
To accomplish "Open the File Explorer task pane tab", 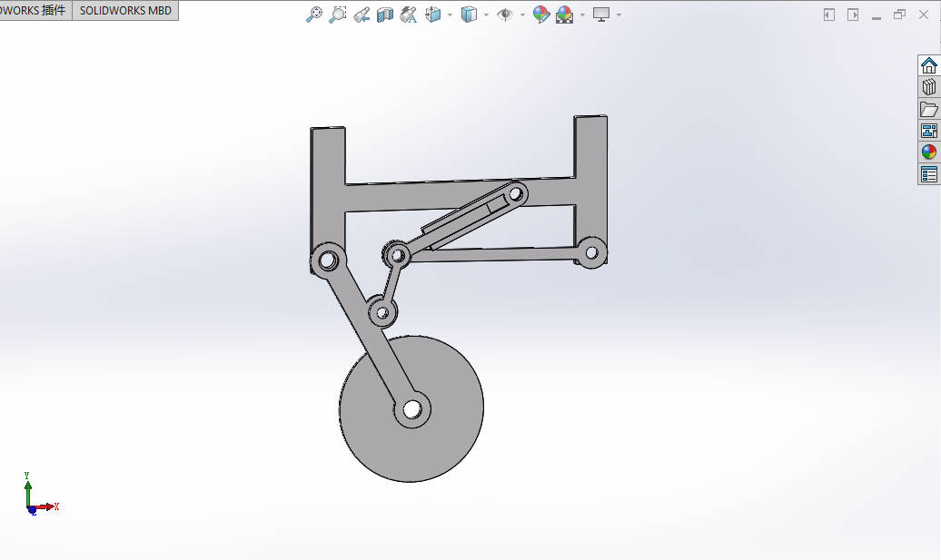I will point(929,109).
